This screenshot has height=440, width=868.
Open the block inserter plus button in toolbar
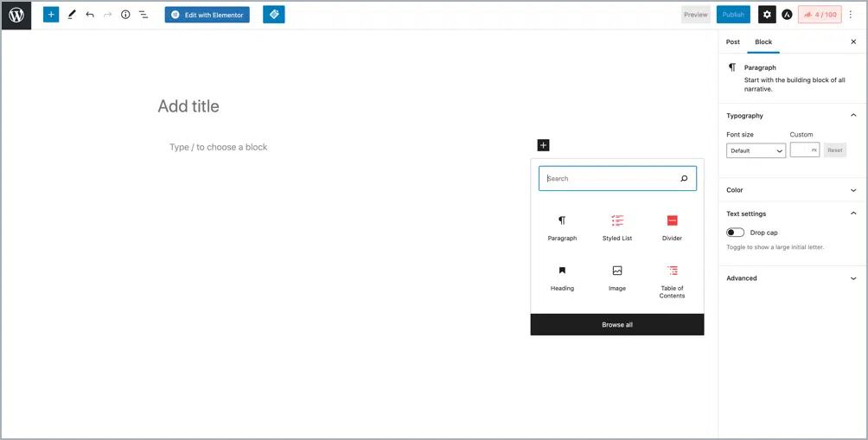(51, 15)
